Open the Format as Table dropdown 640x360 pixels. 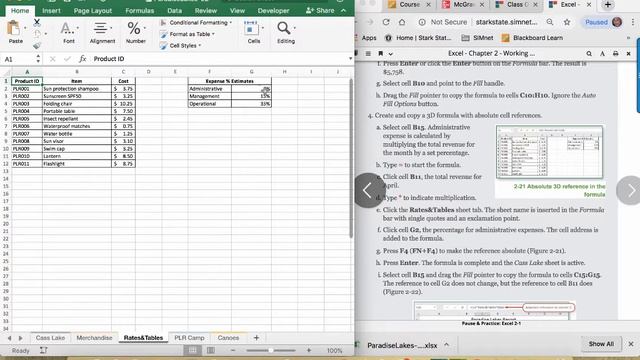(188, 34)
